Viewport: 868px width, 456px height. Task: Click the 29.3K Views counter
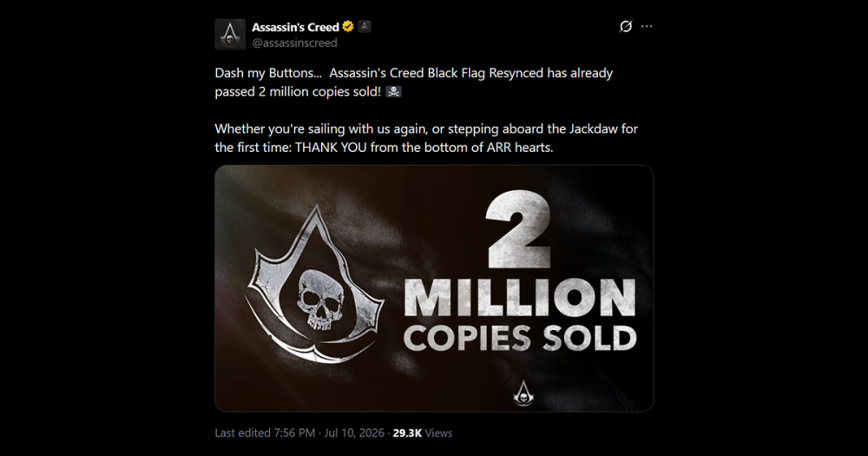[423, 433]
